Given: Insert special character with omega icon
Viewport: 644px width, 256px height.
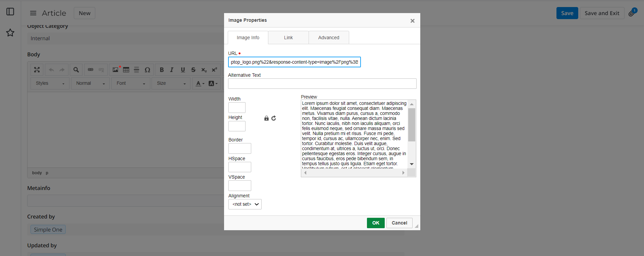Looking at the screenshot, I should [x=147, y=70].
